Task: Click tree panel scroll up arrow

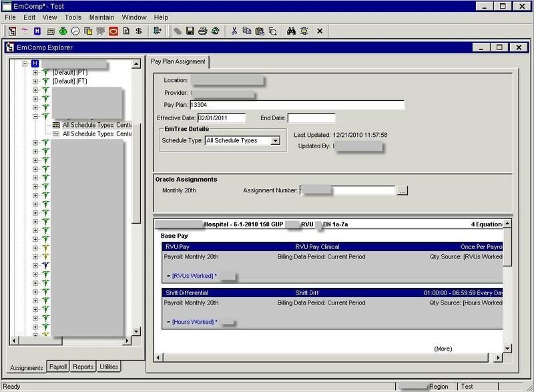Action: tap(136, 63)
